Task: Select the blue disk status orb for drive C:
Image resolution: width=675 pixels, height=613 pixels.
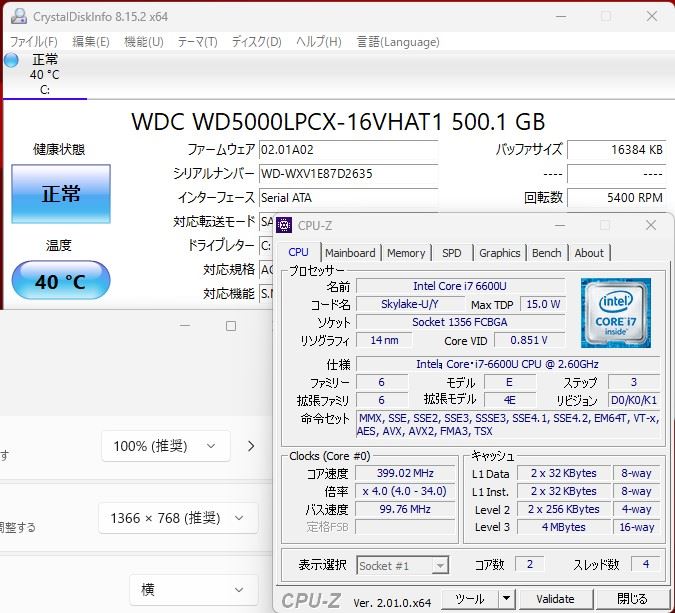Action: point(12,60)
